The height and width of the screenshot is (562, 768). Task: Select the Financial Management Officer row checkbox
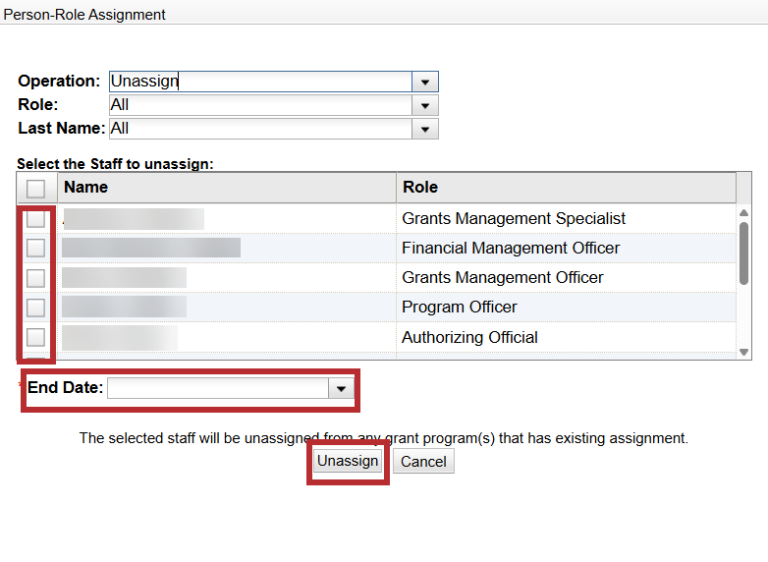36,248
